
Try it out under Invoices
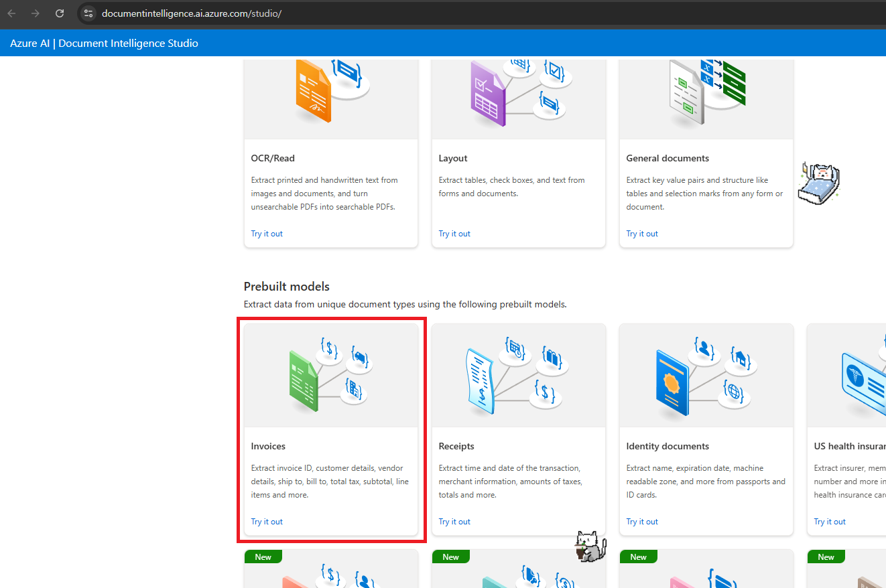click(267, 522)
